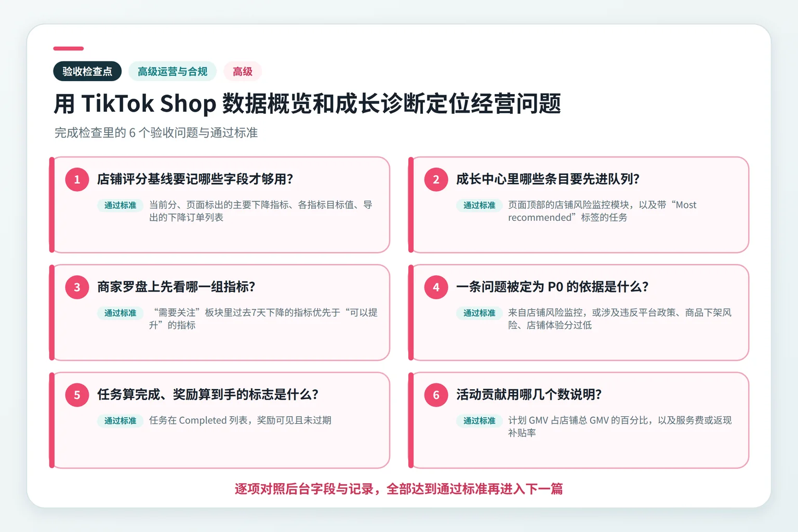Click 通过标准 label in card 6
The image size is (798, 532).
479,421
